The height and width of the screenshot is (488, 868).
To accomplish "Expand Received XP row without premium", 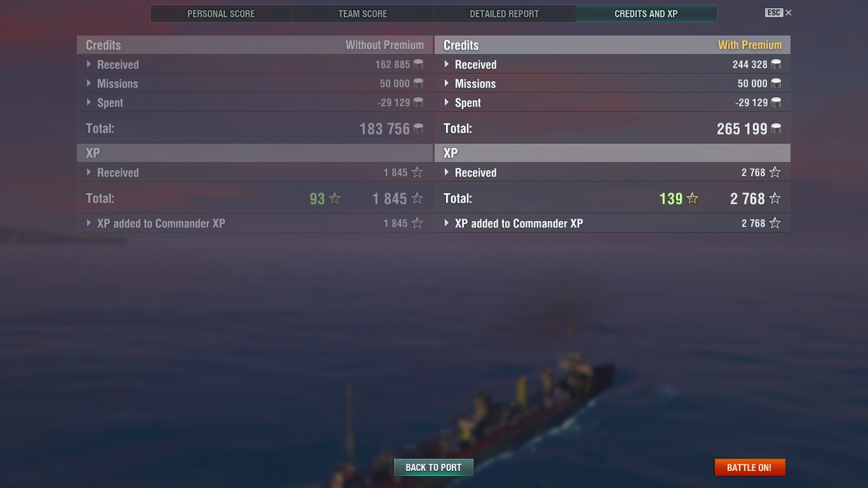I will click(89, 172).
